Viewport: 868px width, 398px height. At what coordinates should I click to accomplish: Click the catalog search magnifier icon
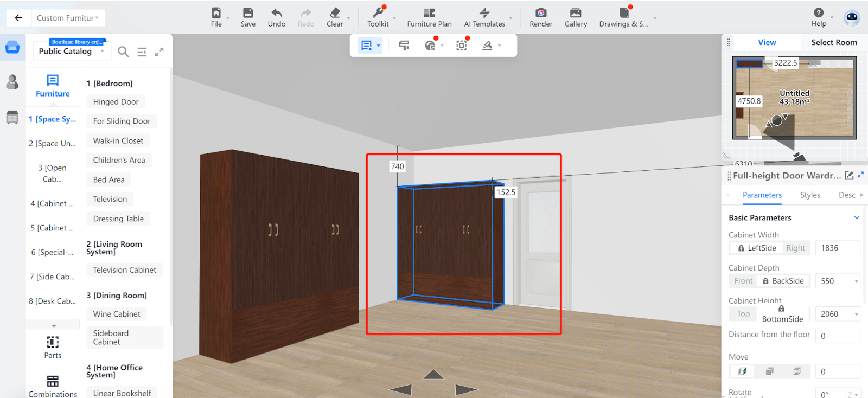tap(124, 52)
